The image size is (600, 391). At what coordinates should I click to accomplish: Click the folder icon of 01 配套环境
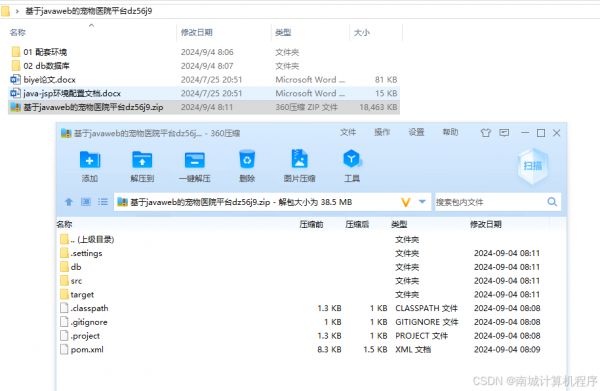point(16,52)
